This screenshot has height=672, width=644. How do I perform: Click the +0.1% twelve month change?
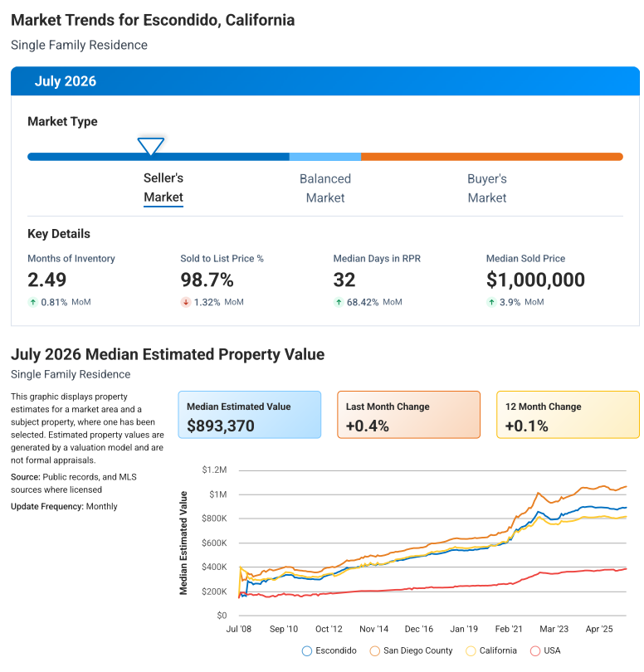(526, 426)
